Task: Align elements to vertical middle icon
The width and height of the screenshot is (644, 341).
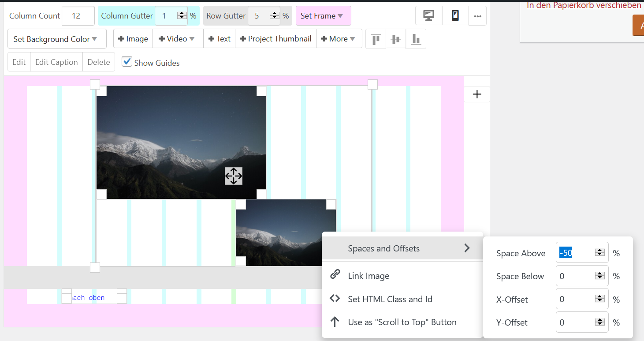Action: 396,39
